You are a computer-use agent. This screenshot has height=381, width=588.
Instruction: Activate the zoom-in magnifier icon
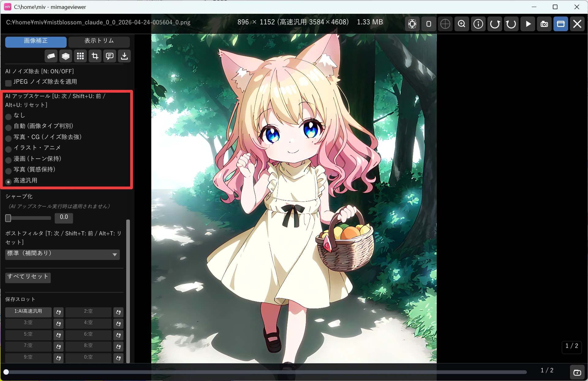[462, 24]
